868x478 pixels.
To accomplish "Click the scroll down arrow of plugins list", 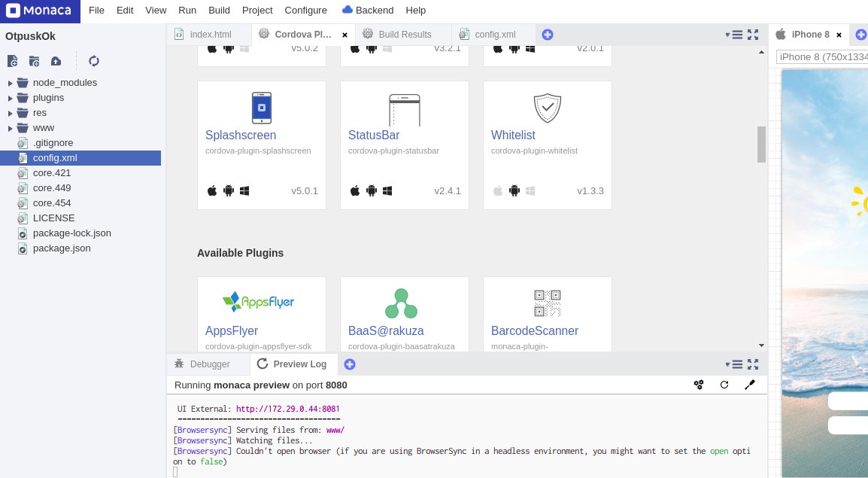I will click(x=762, y=346).
